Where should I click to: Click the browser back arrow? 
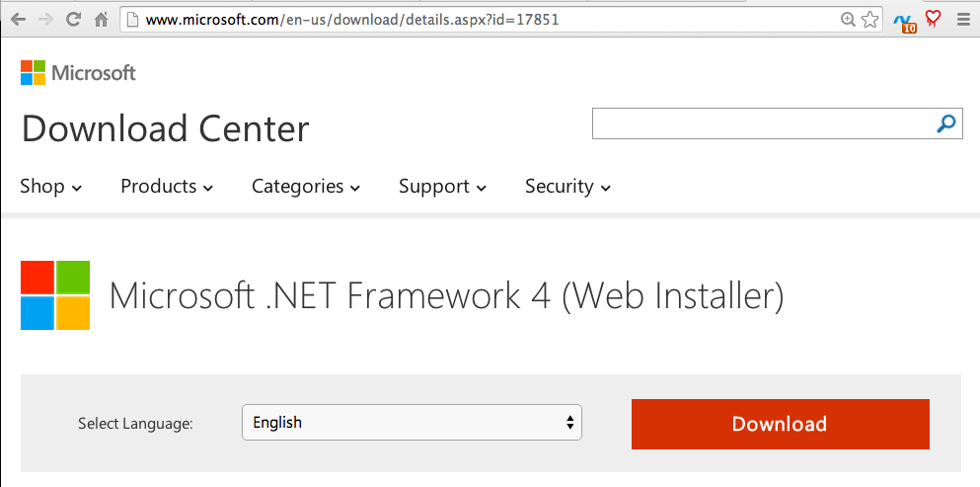point(18,19)
